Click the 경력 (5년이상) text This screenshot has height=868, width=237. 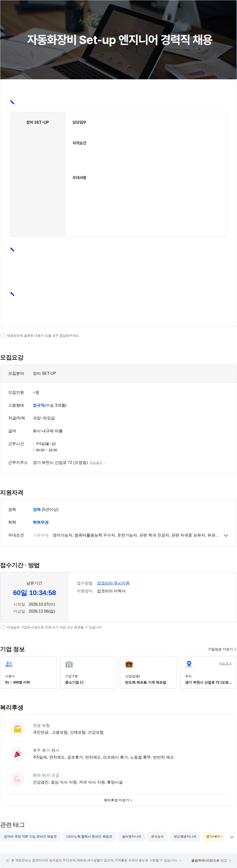point(45,510)
